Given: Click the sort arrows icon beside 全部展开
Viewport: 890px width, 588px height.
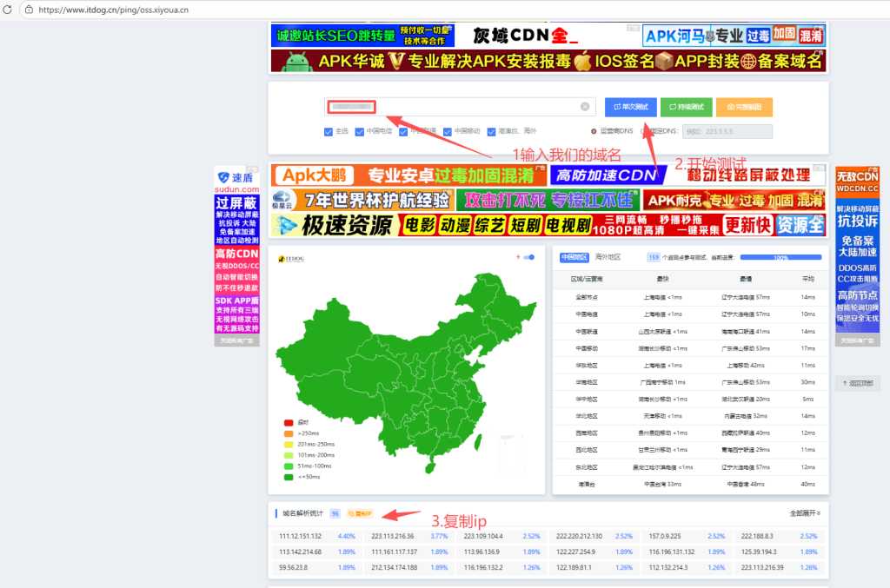Looking at the screenshot, I should 817,513.
